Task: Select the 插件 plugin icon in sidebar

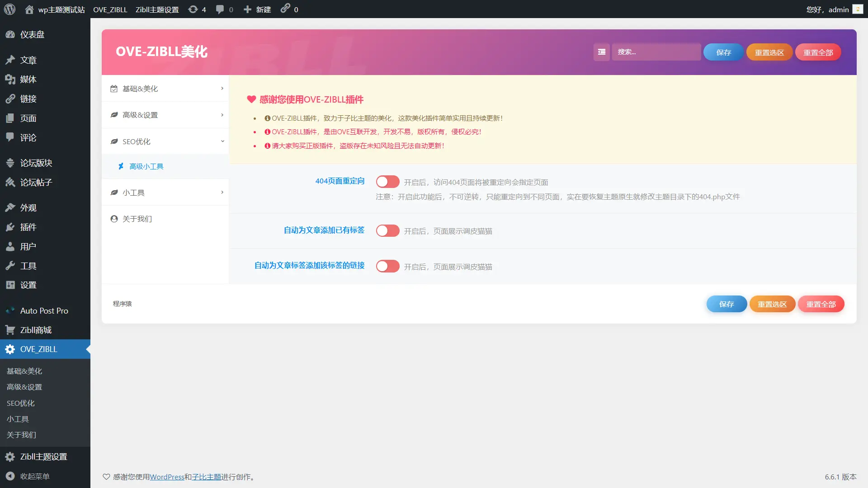Action: pyautogui.click(x=11, y=227)
